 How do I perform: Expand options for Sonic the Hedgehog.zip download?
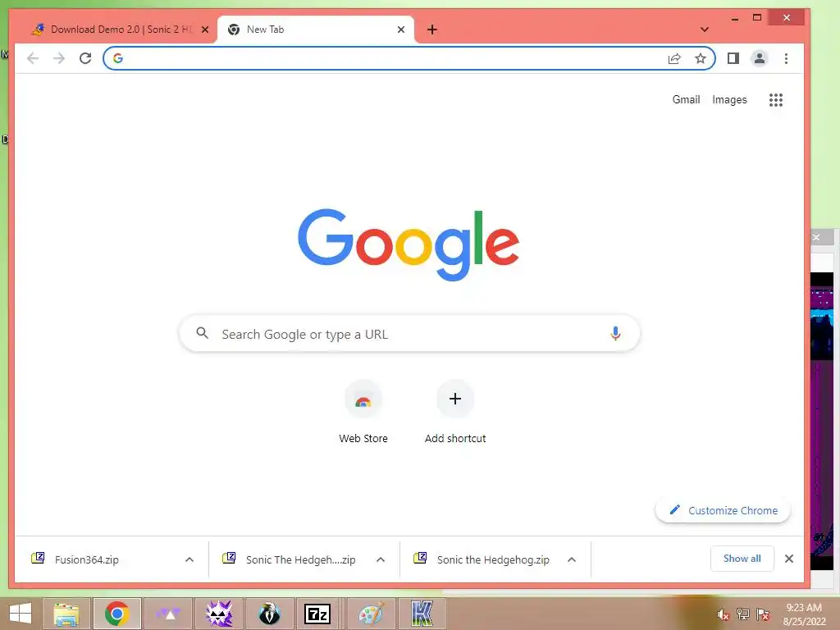click(x=572, y=559)
